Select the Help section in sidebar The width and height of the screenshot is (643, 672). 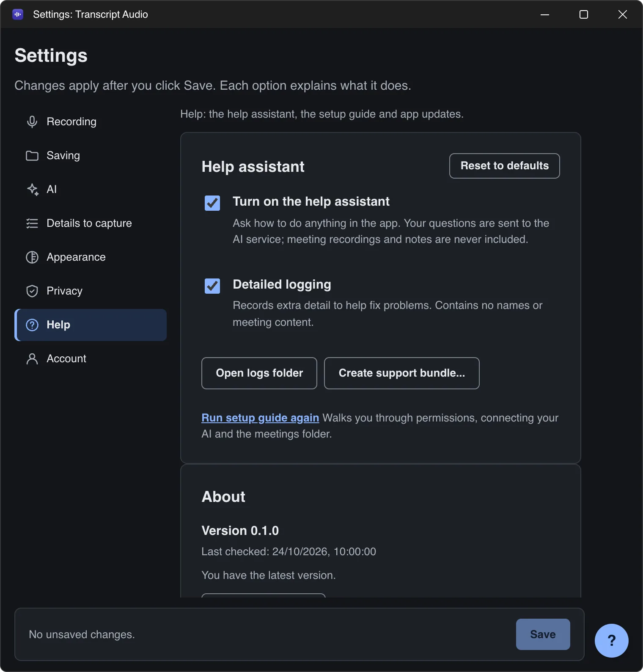click(x=91, y=325)
